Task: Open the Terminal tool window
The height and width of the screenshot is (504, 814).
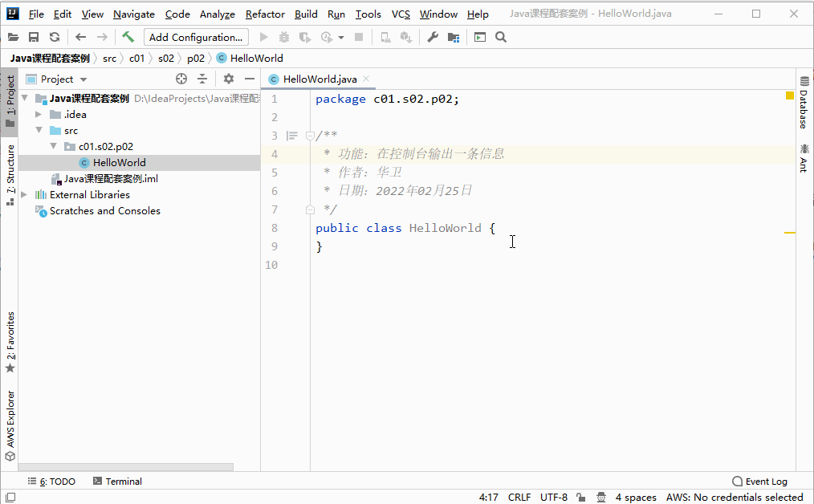Action: pyautogui.click(x=117, y=482)
